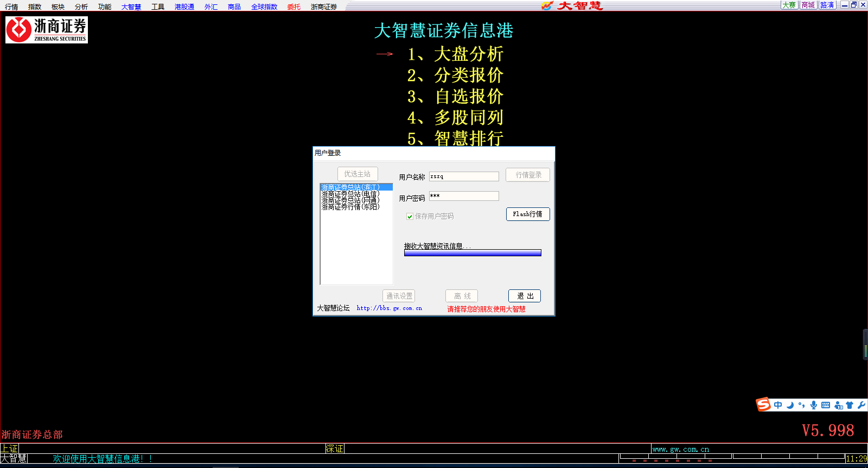The width and height of the screenshot is (868, 468).
Task: Open the 板块 menu
Action: point(58,7)
